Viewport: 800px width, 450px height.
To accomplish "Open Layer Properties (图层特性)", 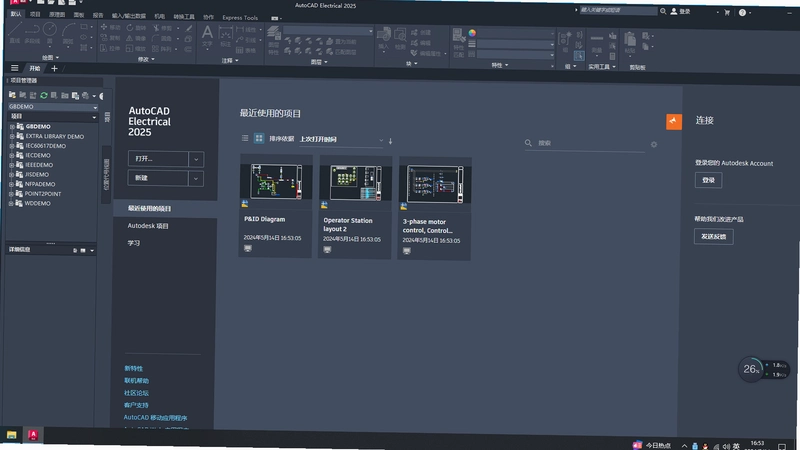I will [274, 40].
